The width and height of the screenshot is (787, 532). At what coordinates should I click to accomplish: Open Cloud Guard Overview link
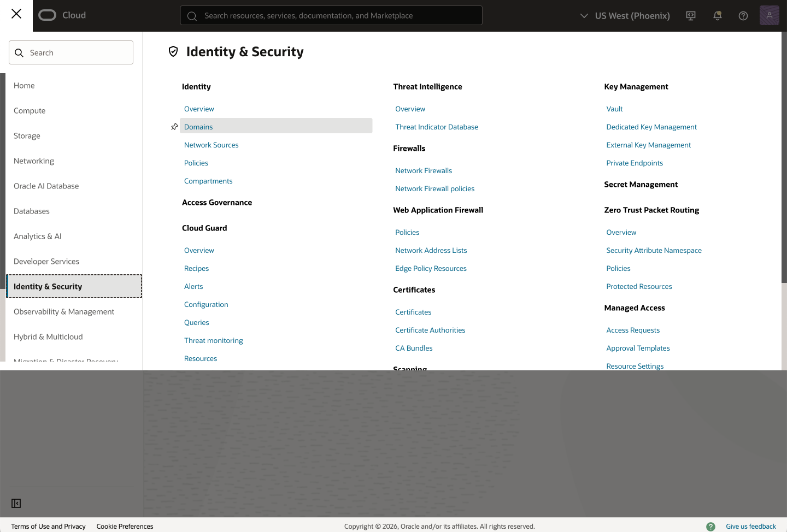(199, 251)
